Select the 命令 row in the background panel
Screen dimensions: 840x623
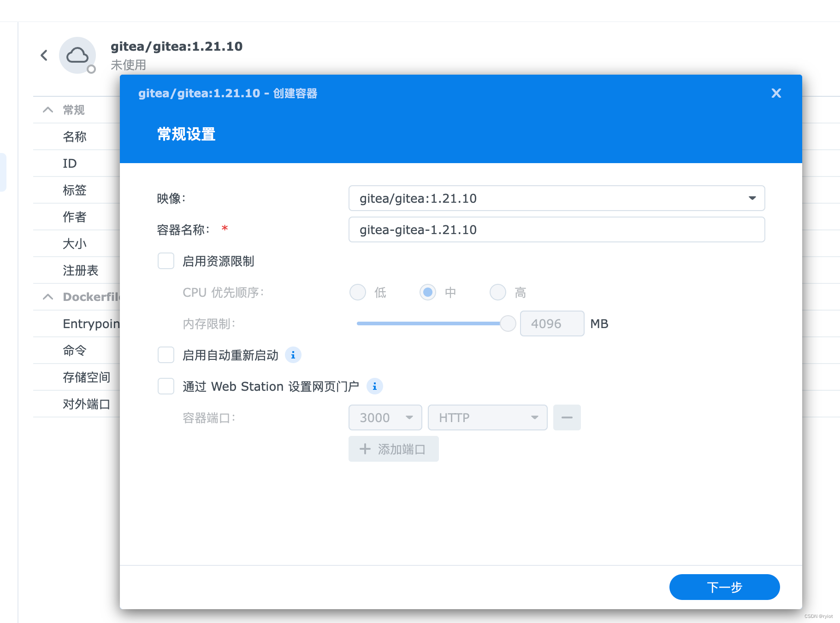(x=77, y=350)
